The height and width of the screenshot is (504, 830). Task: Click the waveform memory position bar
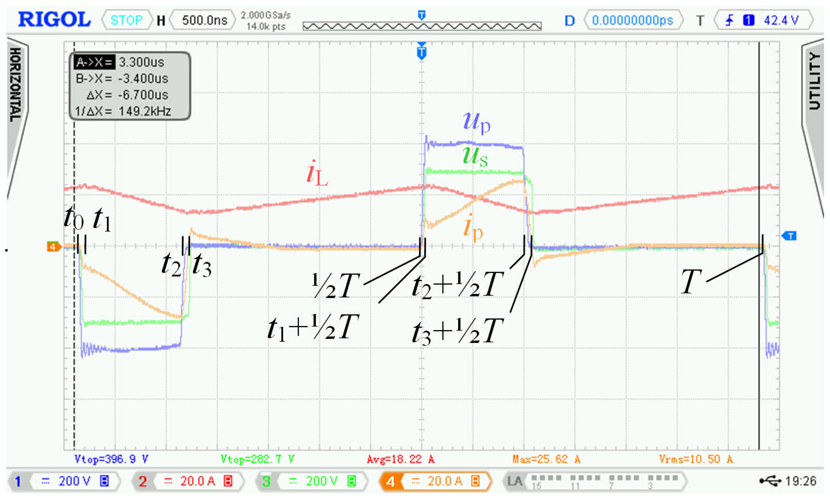(422, 26)
